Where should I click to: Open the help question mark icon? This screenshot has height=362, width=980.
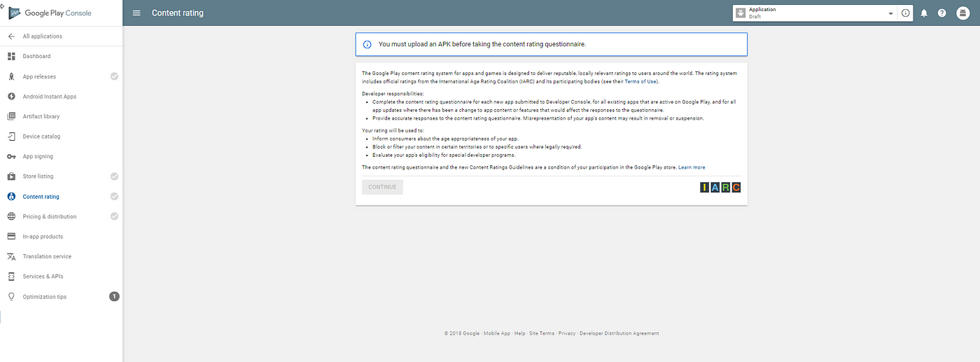942,13
